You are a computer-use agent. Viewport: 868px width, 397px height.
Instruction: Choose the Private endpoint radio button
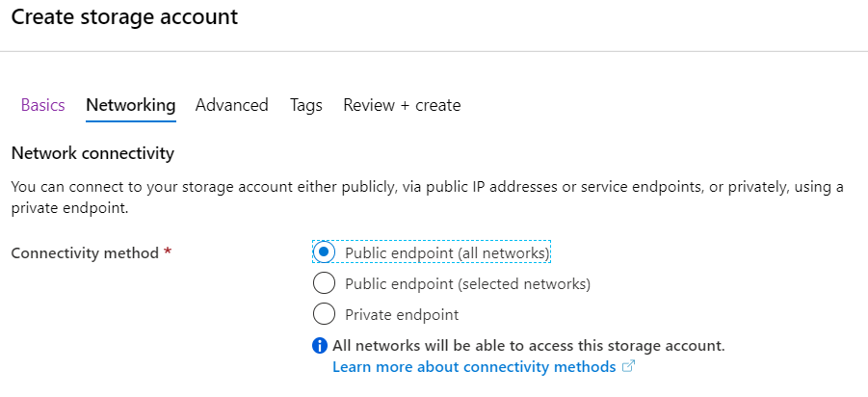pyautogui.click(x=324, y=314)
